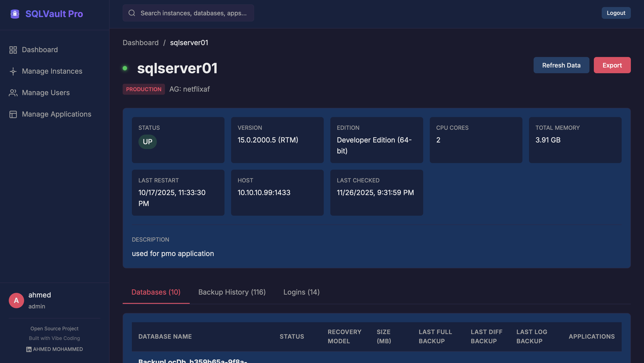Screen dimensions: 644x363
Task: Click the LinkedIn icon near Ahmed Mohammed
Action: pos(29,349)
